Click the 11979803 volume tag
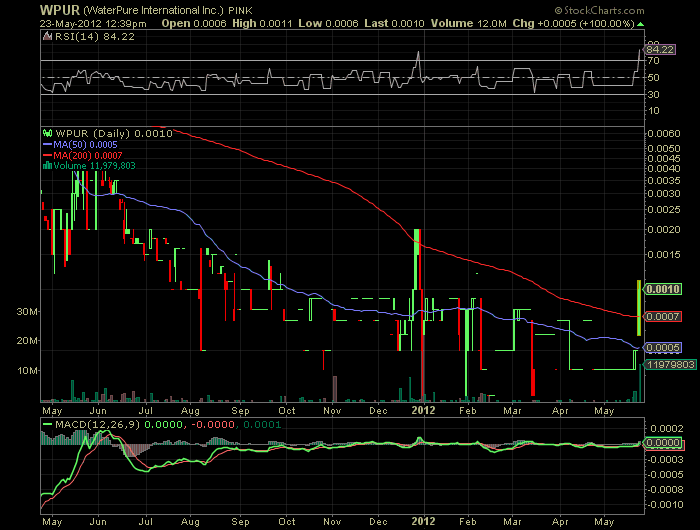This screenshot has height=530, width=700. coord(671,364)
